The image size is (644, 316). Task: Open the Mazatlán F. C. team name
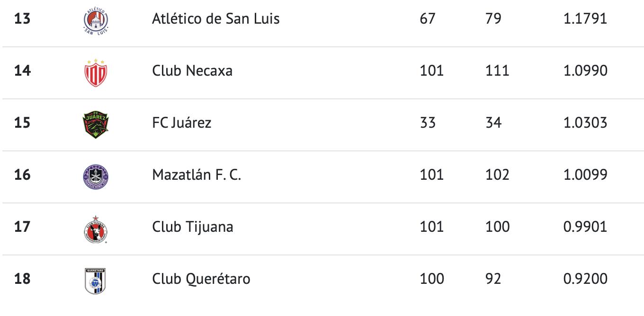[197, 175]
